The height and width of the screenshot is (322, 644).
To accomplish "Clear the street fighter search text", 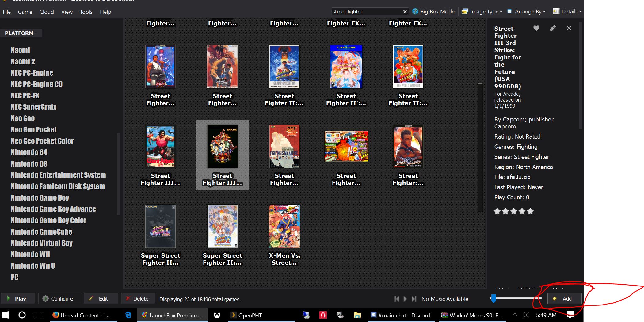I will 405,12.
